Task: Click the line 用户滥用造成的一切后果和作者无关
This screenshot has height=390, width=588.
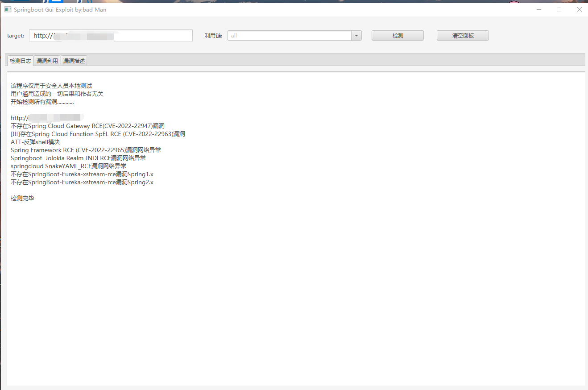Action: 57,94
